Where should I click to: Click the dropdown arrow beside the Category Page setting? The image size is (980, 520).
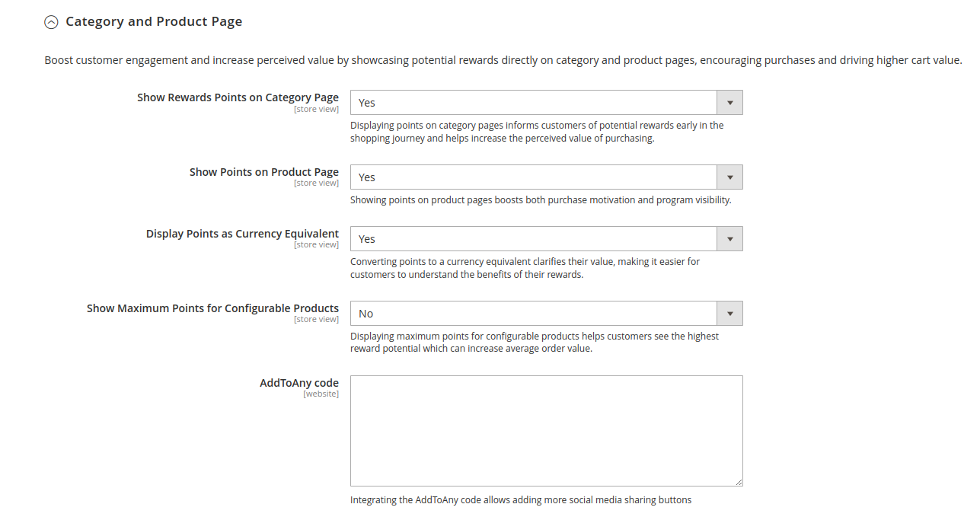(x=729, y=102)
